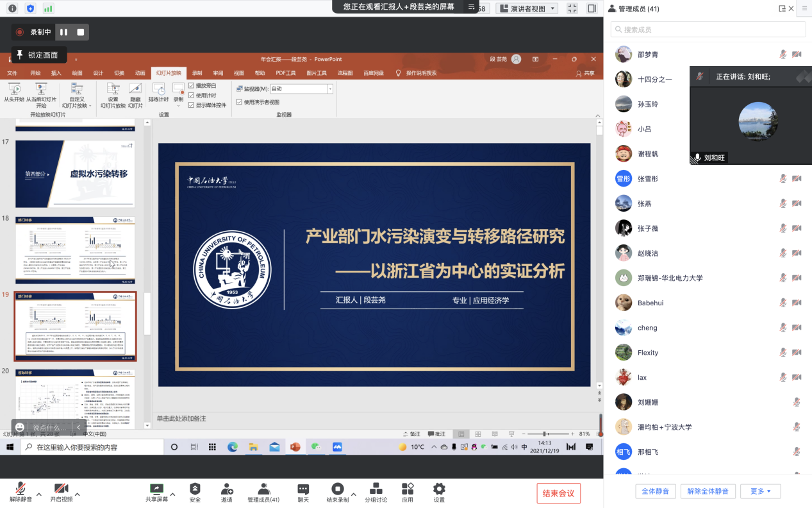Click the Share Screen (共享屏幕) icon
Screen dimensions: 812x508
[x=156, y=489]
